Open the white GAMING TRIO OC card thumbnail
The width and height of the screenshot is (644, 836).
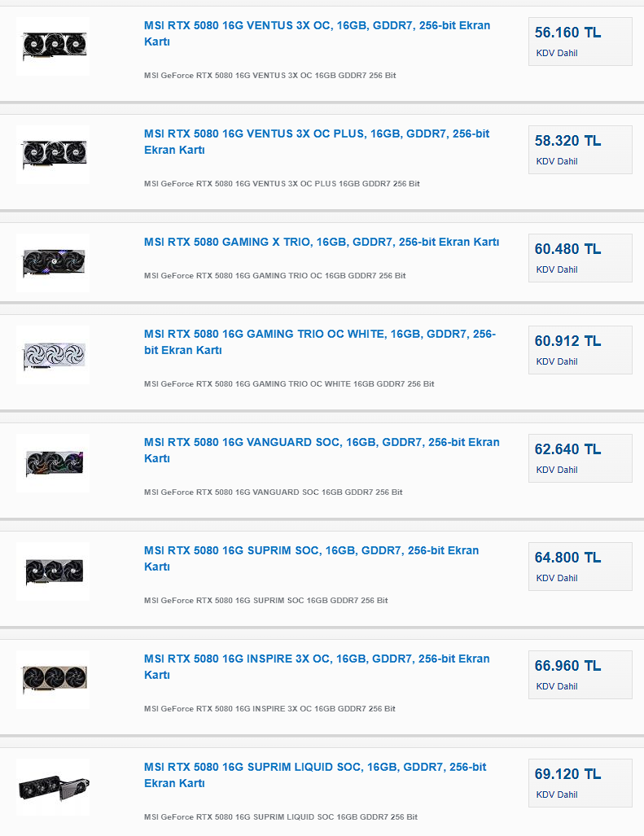tap(53, 355)
